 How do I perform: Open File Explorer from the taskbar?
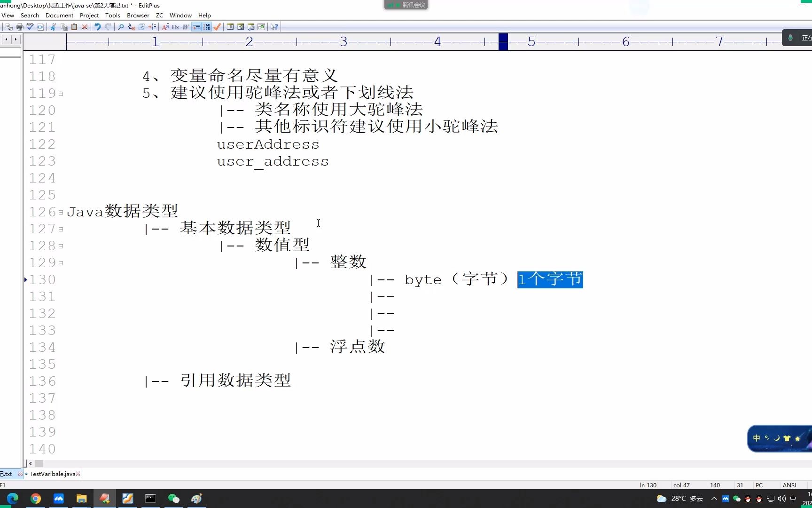[x=82, y=499]
